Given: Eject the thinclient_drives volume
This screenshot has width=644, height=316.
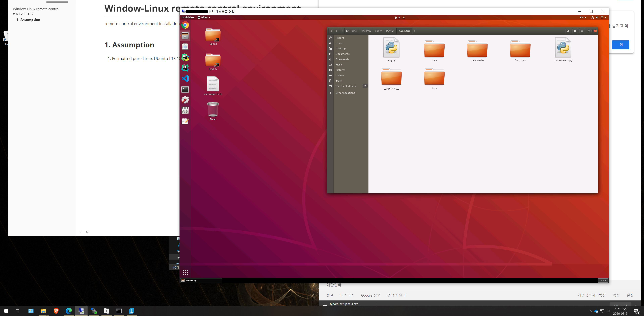Looking at the screenshot, I should click(x=365, y=86).
